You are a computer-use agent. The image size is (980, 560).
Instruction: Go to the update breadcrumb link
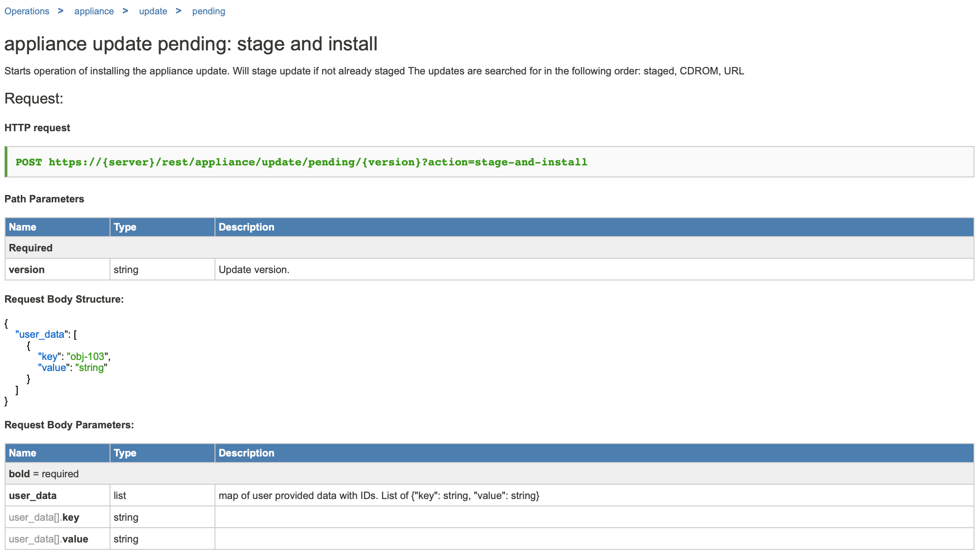[153, 11]
